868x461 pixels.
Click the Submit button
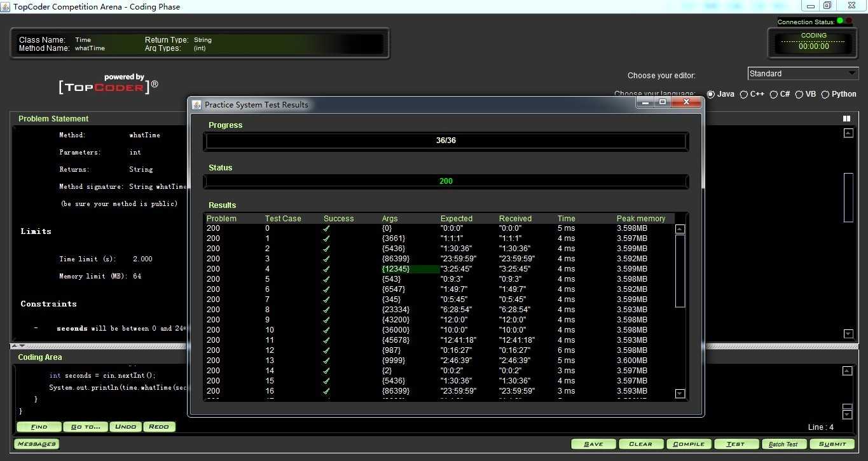[832, 444]
